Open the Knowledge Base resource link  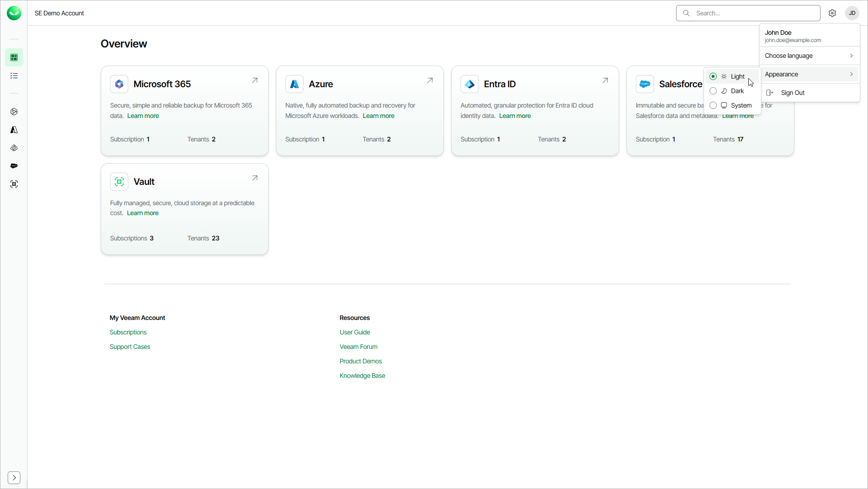362,376
